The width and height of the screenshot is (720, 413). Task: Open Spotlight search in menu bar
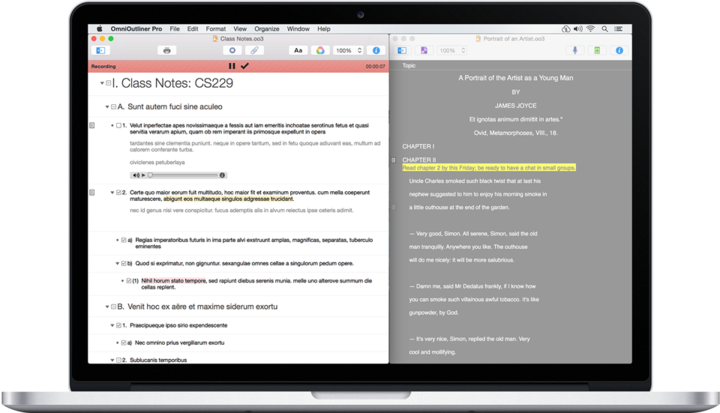pos(605,29)
